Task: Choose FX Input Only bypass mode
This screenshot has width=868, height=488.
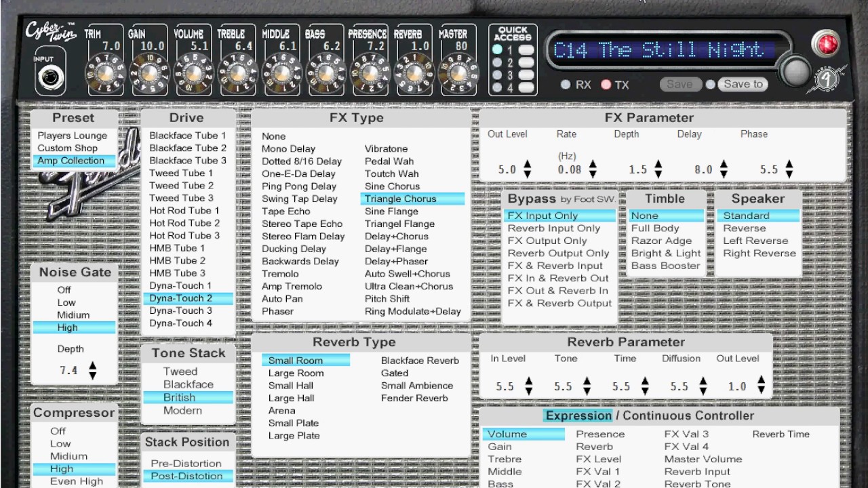Action: pyautogui.click(x=560, y=216)
